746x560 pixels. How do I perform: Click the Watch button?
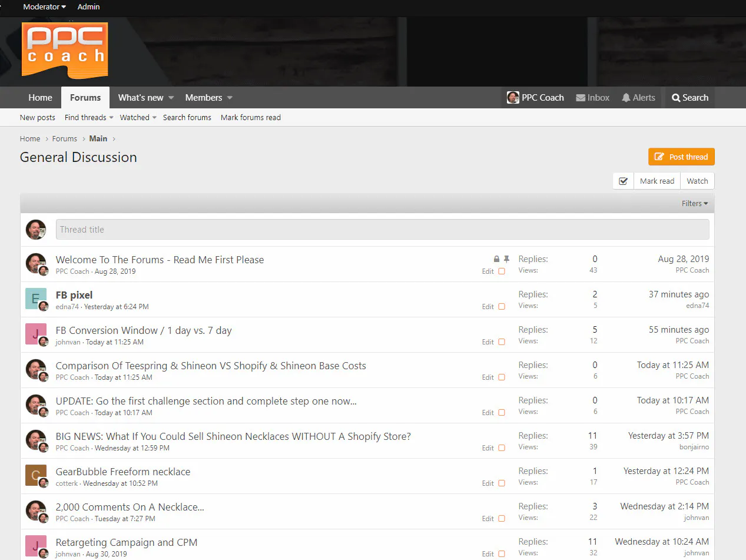click(697, 181)
